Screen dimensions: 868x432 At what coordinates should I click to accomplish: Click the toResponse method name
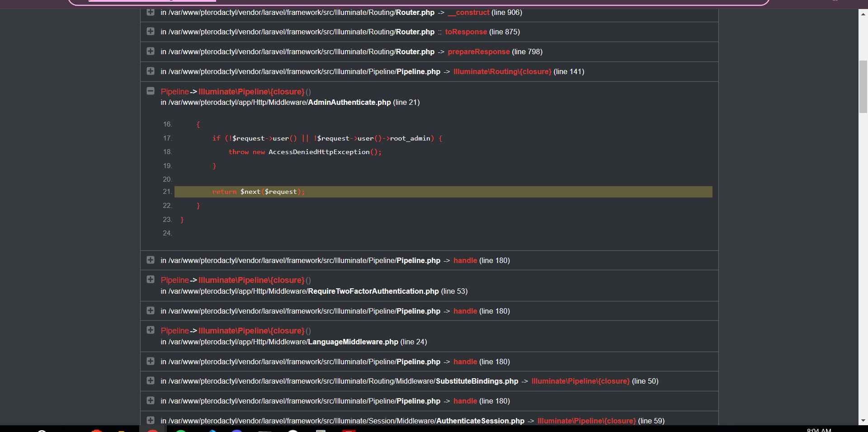pos(466,32)
